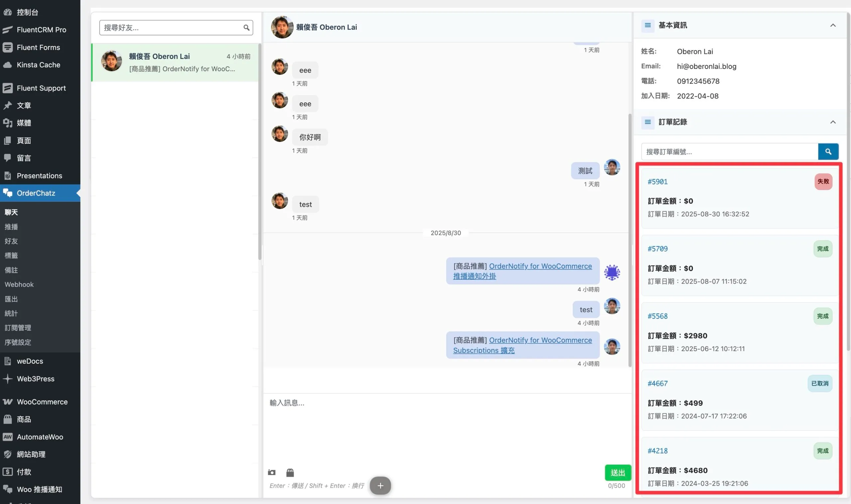The height and width of the screenshot is (504, 851).
Task: Click the round plus button in the chat composer
Action: click(380, 485)
